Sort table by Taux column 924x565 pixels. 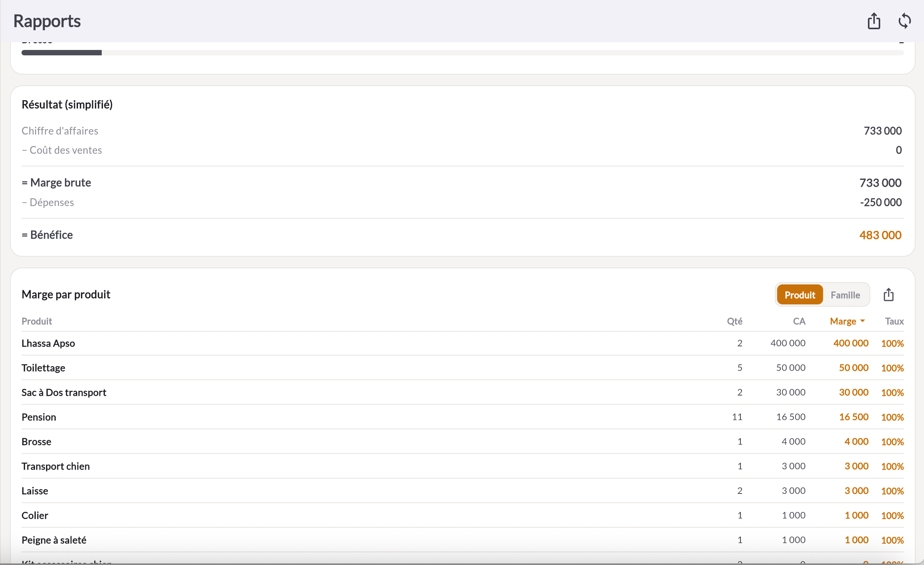point(894,321)
